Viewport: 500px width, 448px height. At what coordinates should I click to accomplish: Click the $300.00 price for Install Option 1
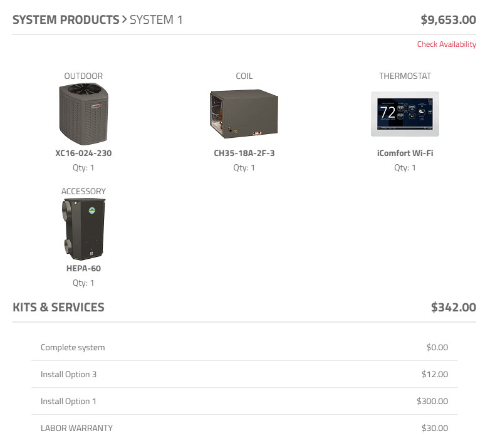(432, 401)
